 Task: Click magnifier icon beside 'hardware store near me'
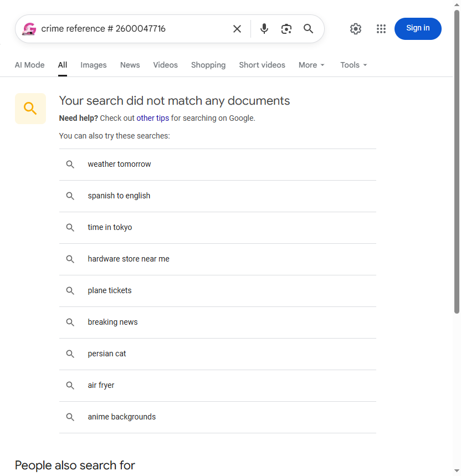click(x=70, y=259)
